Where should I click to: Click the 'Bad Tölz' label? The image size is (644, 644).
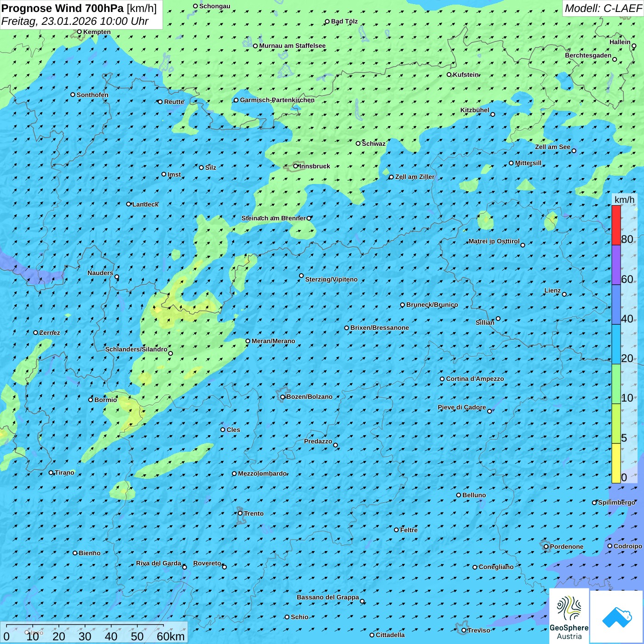pos(344,21)
